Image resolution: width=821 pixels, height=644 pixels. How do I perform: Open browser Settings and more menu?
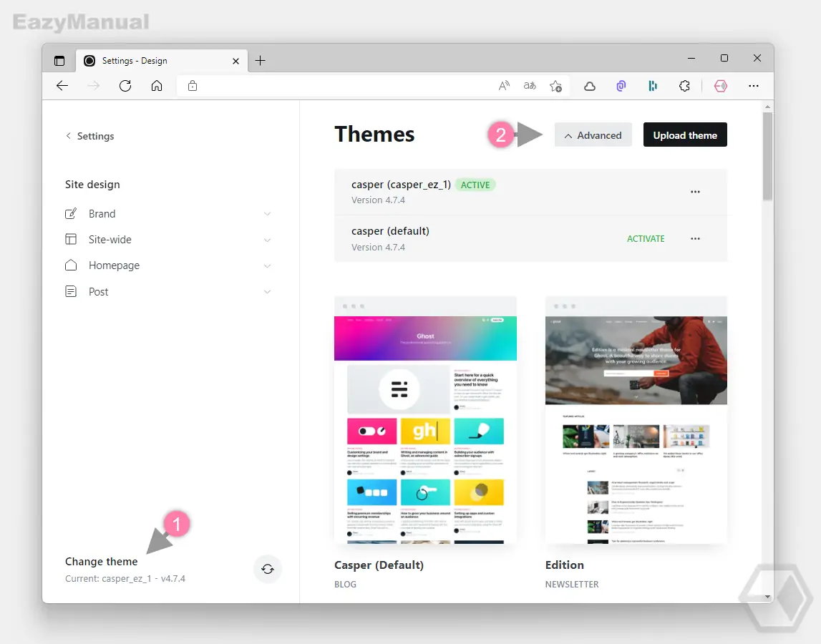click(x=754, y=86)
